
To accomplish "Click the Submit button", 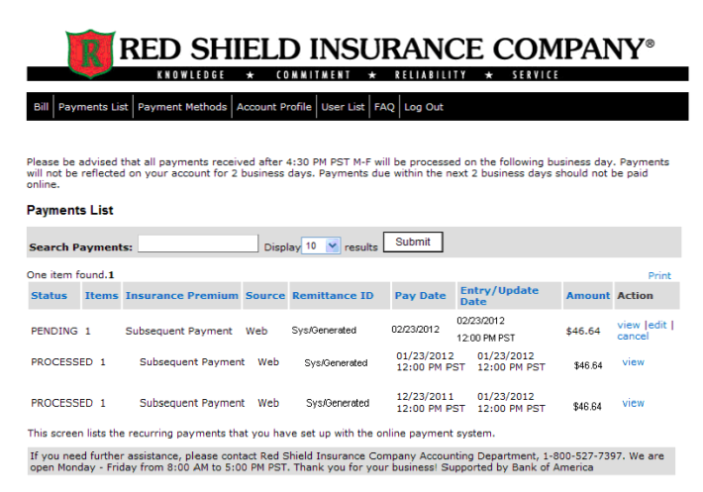I will (413, 242).
